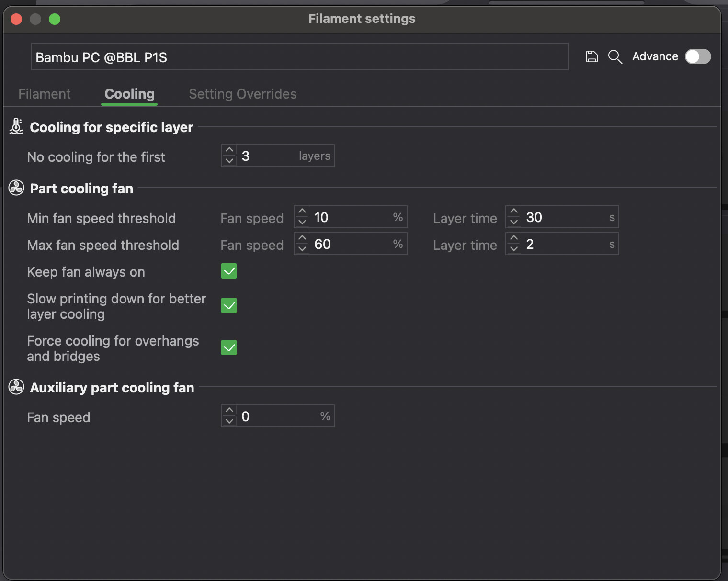Increase Min threshold fan speed with up arrow
Image resolution: width=728 pixels, height=581 pixels.
[x=302, y=212]
